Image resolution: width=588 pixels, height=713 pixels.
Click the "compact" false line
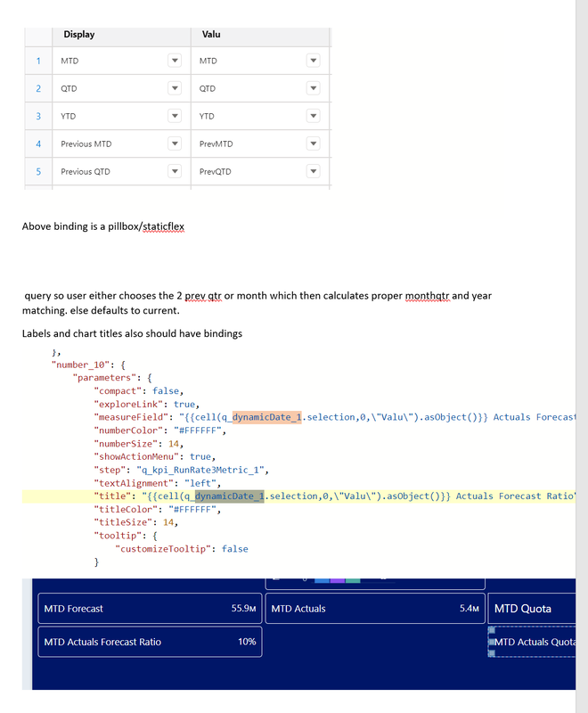(139, 391)
